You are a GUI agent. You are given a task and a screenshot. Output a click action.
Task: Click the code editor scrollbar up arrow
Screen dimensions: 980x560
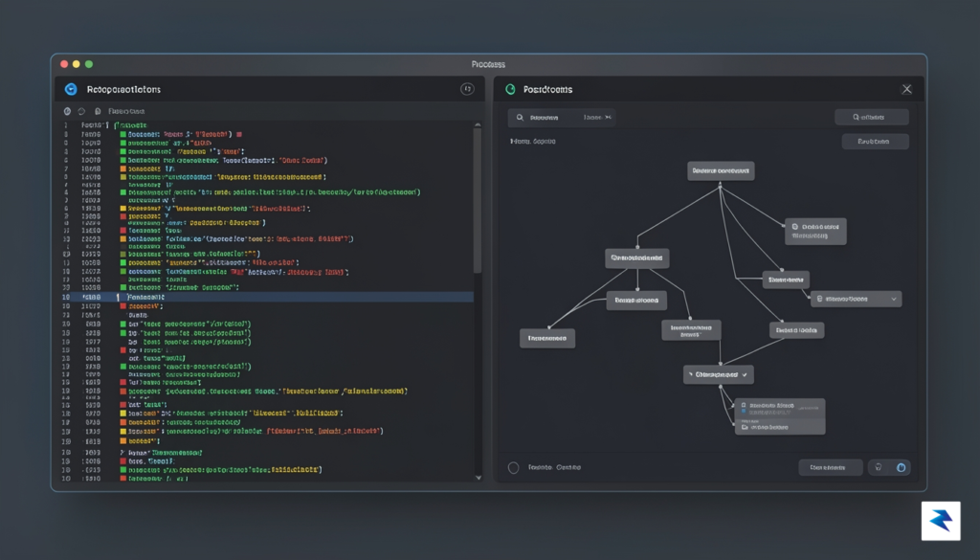click(x=478, y=125)
